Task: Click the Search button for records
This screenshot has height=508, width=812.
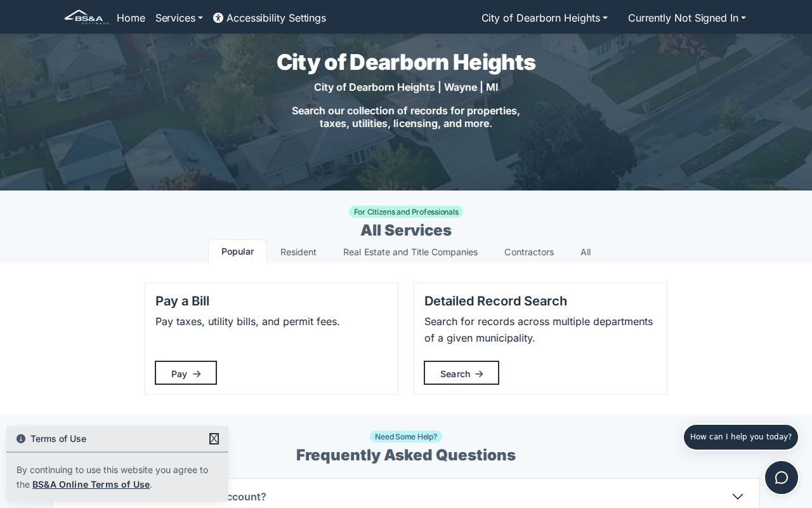Action: coord(461,373)
